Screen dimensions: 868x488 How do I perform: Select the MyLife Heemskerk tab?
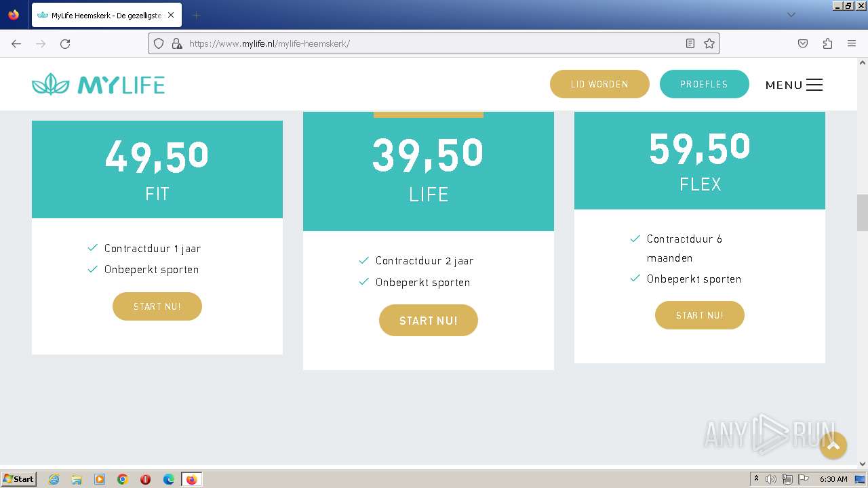106,15
